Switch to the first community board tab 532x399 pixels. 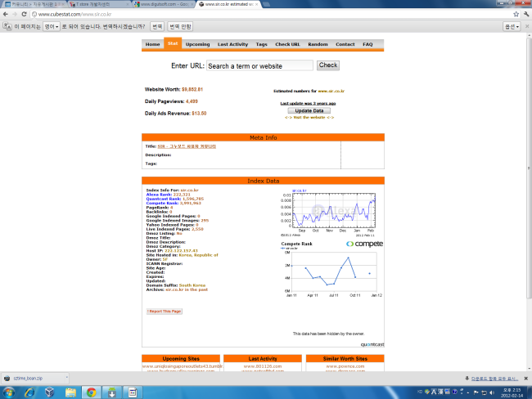(x=34, y=4)
